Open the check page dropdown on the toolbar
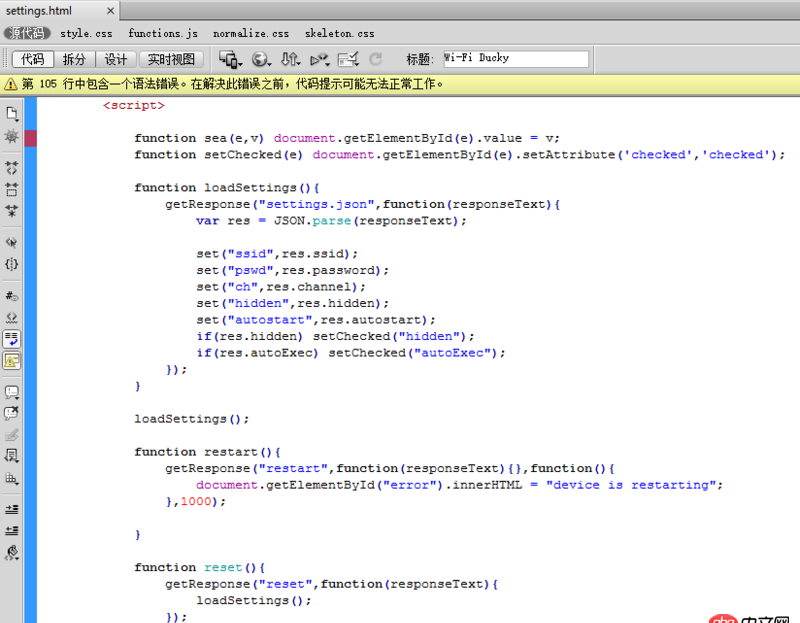 (356, 64)
